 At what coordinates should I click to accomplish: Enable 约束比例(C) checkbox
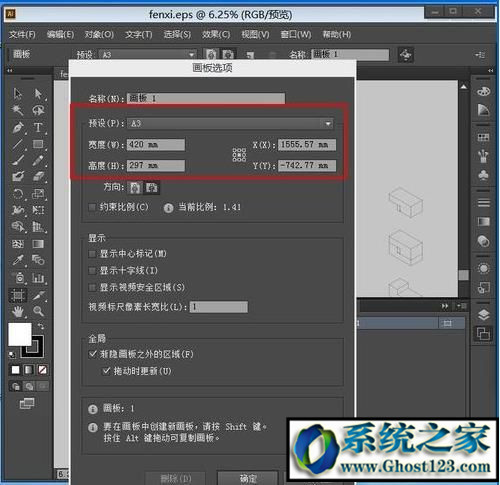92,207
